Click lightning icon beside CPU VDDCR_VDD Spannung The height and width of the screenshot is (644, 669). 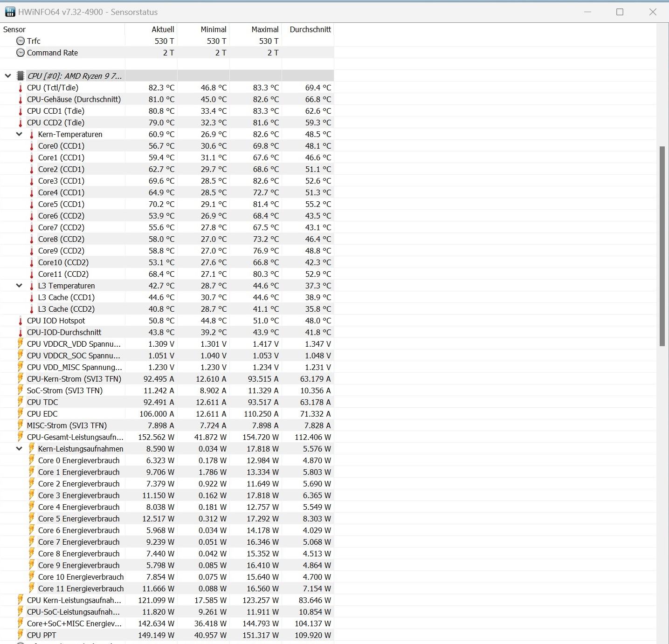21,343
